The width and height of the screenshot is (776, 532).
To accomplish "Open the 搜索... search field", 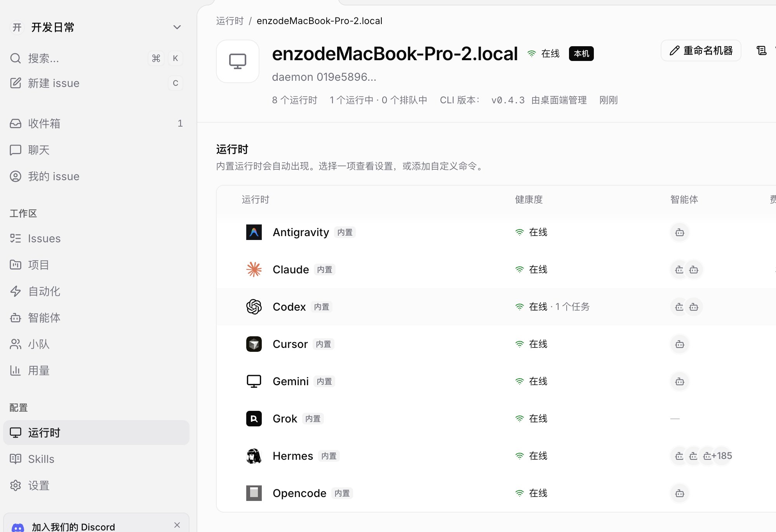I will (96, 58).
